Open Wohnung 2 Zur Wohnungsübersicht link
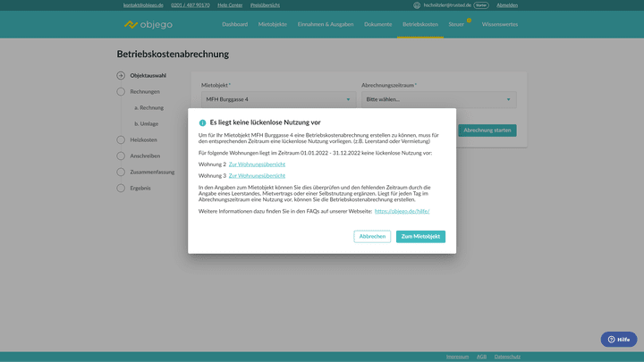This screenshot has height=362, width=644. [257, 164]
